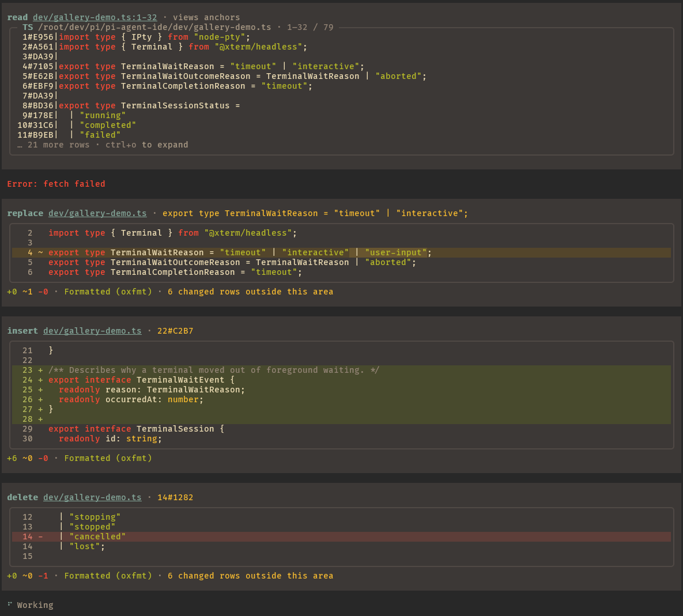Click the Working spinner status icon
The image size is (683, 616).
pos(10,604)
